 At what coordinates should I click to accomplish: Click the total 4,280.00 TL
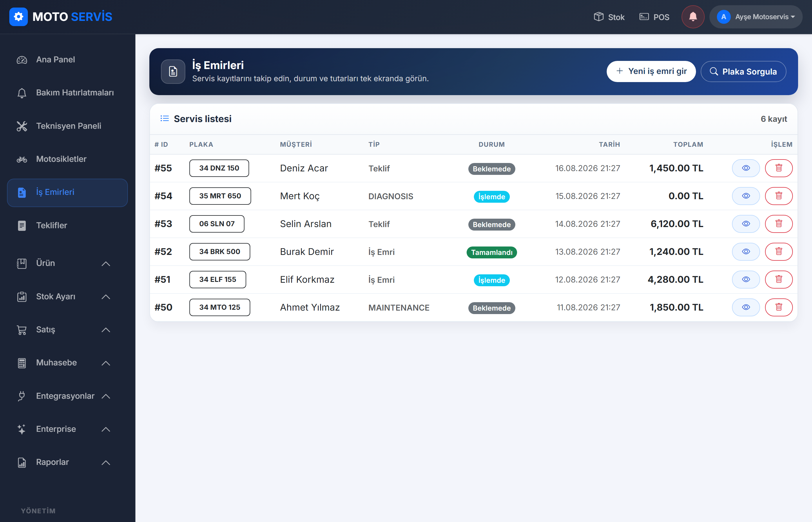(x=675, y=279)
